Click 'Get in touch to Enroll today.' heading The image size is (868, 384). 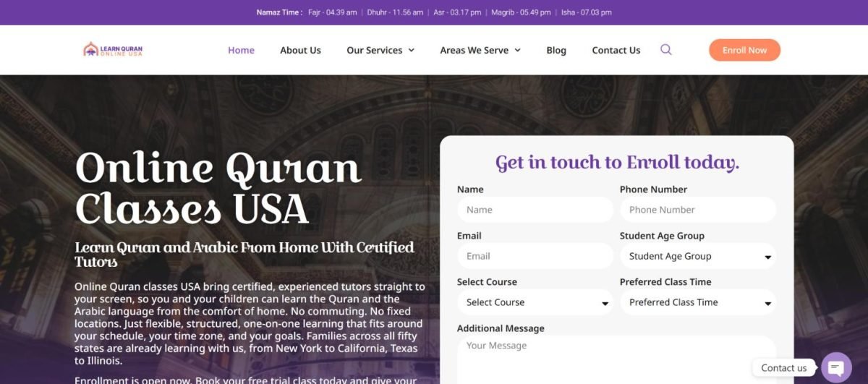[617, 162]
